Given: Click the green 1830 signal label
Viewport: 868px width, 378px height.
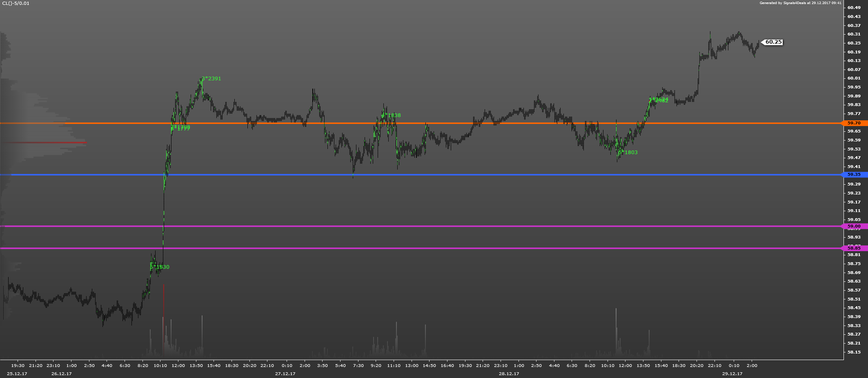Looking at the screenshot, I should (x=160, y=267).
